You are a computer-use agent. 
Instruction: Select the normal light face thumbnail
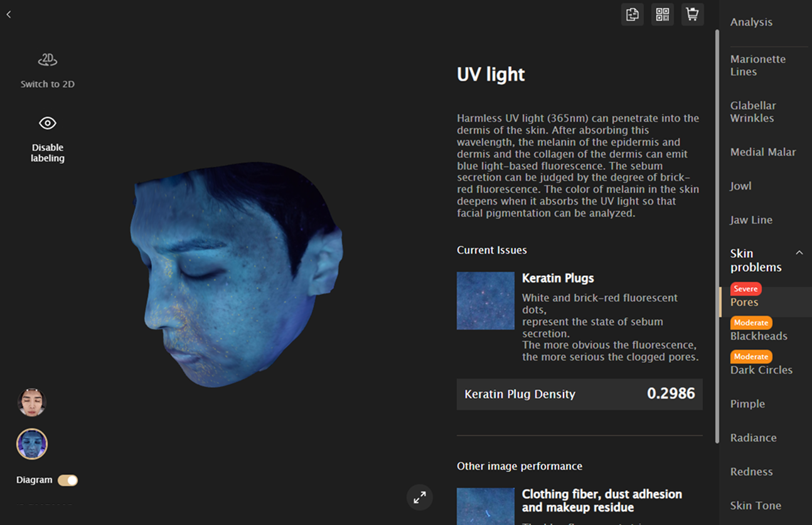(x=32, y=403)
